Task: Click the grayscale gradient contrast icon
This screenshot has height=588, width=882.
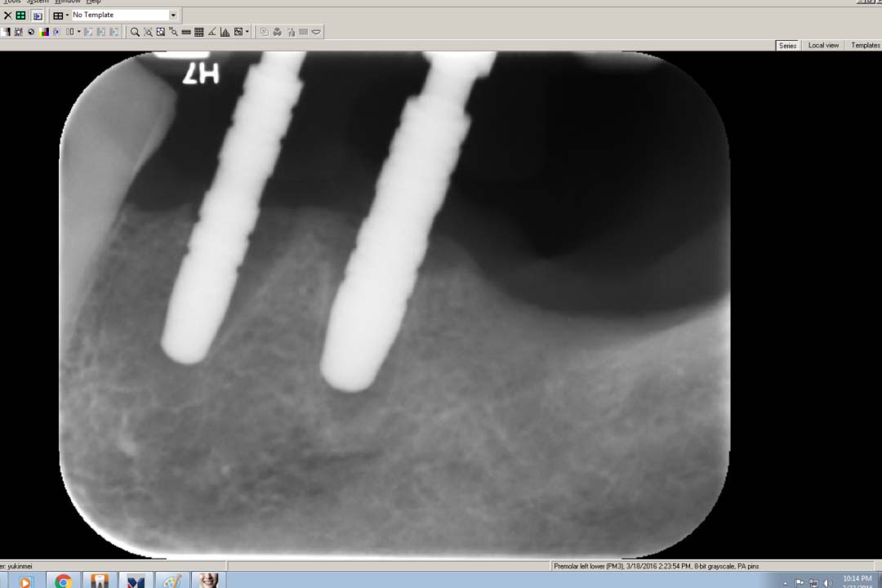Action: [5, 32]
